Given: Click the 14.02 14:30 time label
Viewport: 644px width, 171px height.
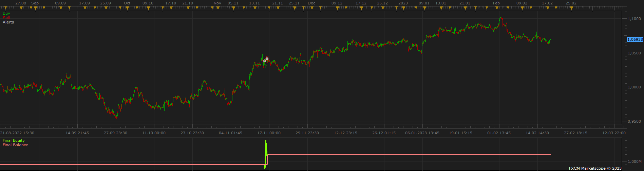Looking at the screenshot, I should tap(537, 133).
